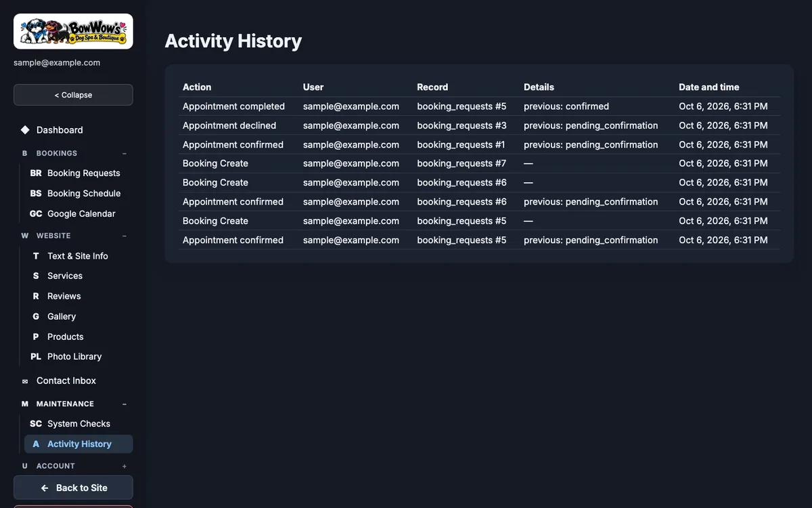Go back to site with Back to Site

(73, 488)
